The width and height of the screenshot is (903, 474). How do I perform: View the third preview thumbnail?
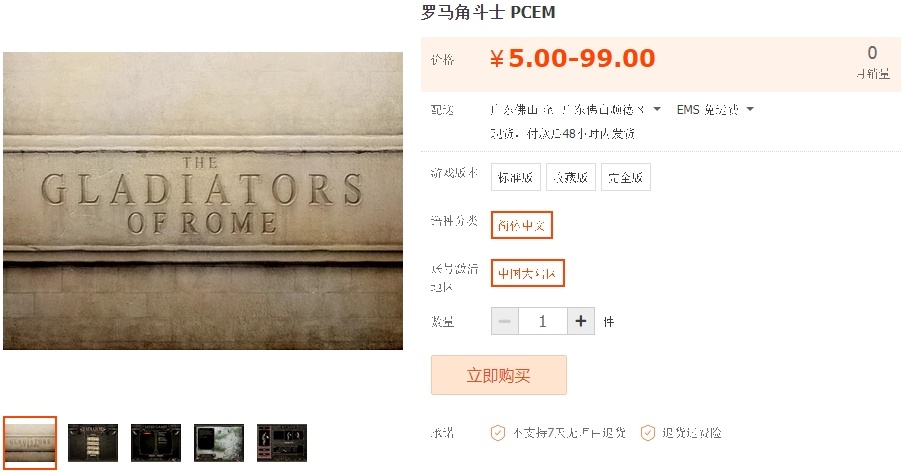click(156, 442)
